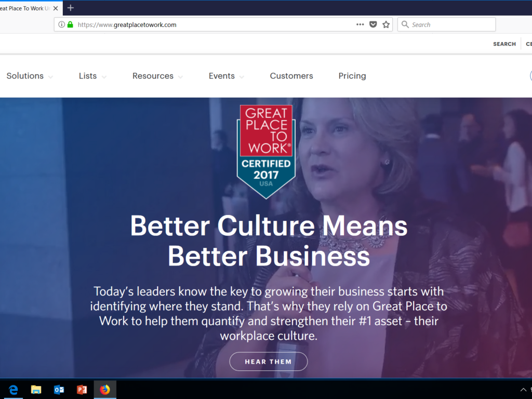Expand the Solutions dropdown chevron
This screenshot has width=532, height=399.
(x=50, y=77)
